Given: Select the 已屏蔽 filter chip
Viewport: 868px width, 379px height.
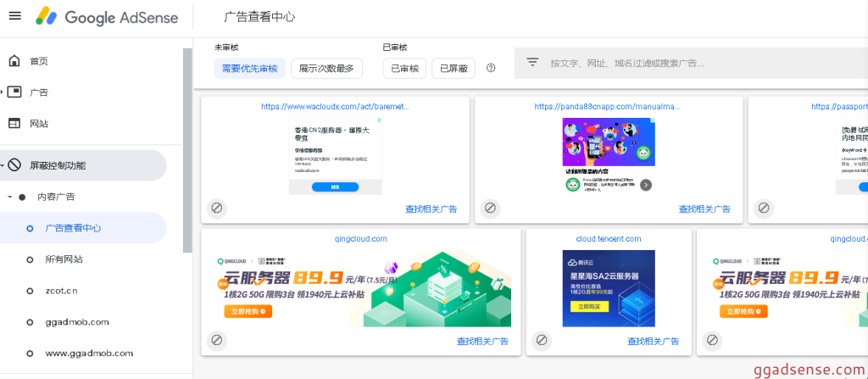Looking at the screenshot, I should tap(453, 69).
